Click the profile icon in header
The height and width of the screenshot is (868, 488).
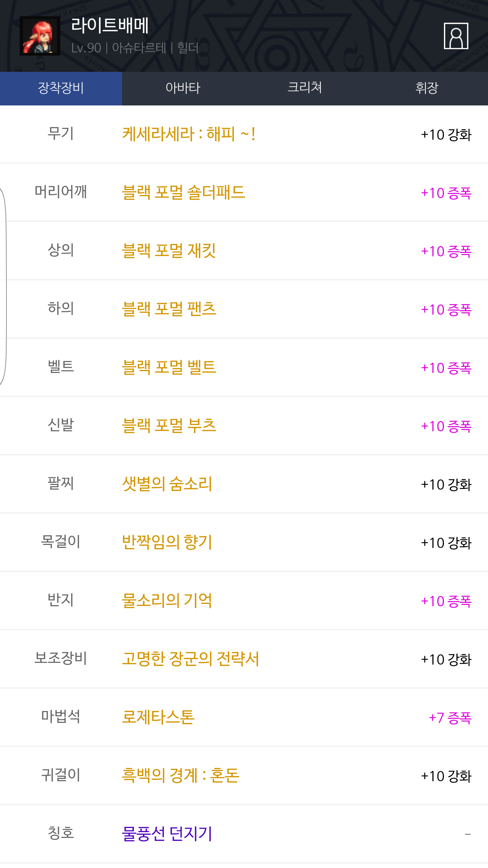click(456, 36)
